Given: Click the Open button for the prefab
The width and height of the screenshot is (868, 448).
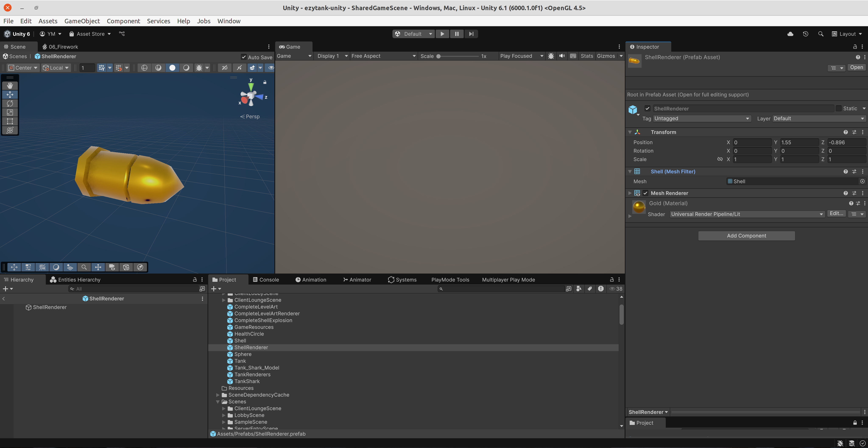Looking at the screenshot, I should click(x=857, y=67).
